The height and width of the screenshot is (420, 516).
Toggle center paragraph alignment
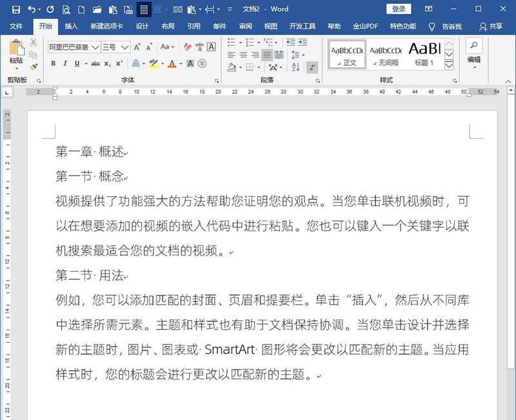(x=243, y=54)
